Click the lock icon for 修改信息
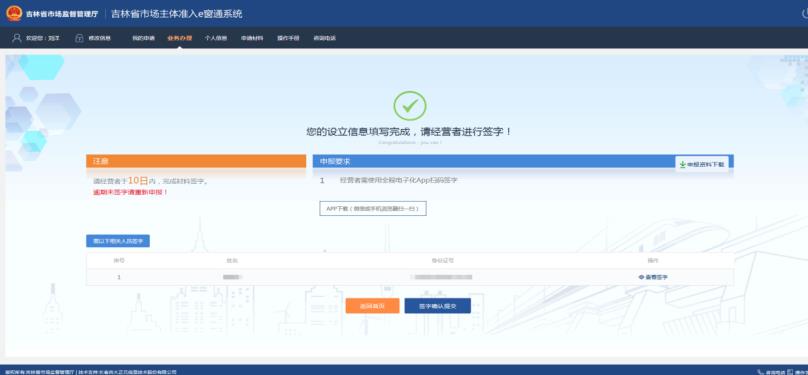The width and height of the screenshot is (808, 375). pos(79,38)
